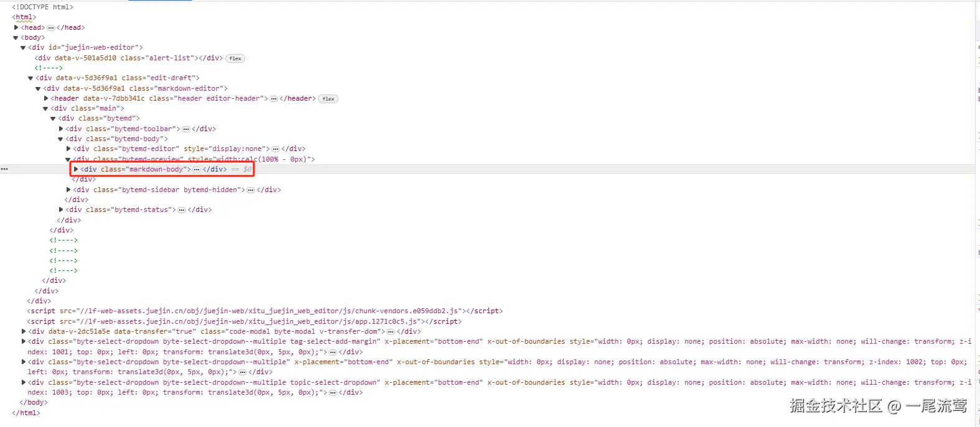Collapse the edit-draft div node

click(x=30, y=78)
